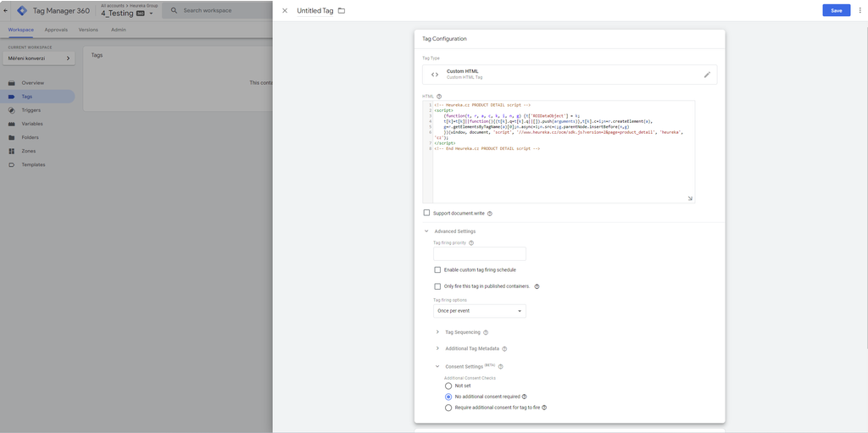Screen dimensions: 868x433
Task: Switch to the Admin tab
Action: tap(119, 30)
